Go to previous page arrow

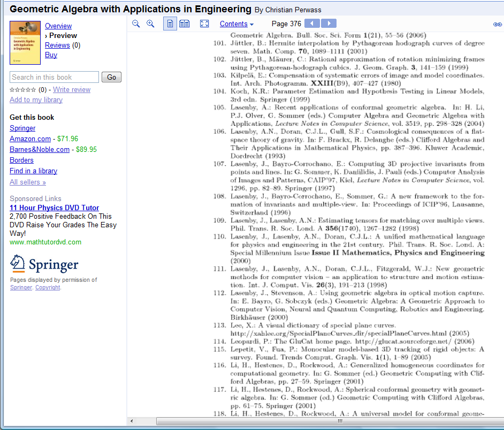[312, 24]
